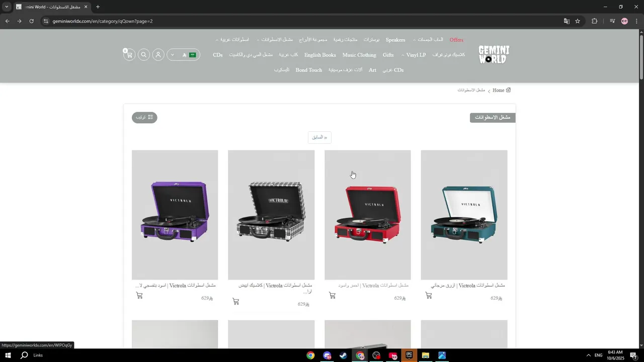The width and height of the screenshot is (644, 362).
Task: Open the checkered كلاسيك ابيض Victrola title
Action: (x=275, y=288)
